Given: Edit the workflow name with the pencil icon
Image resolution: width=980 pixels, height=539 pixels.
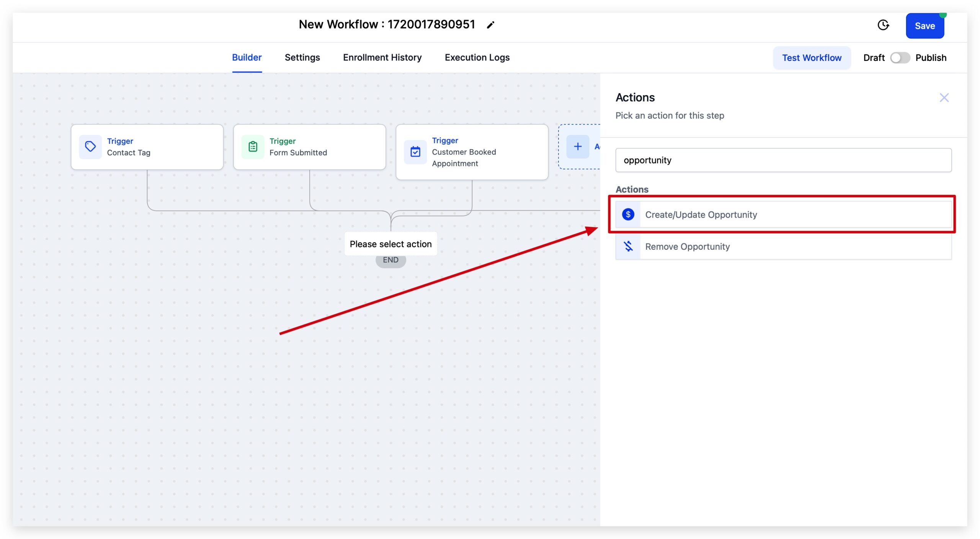Looking at the screenshot, I should tap(490, 25).
